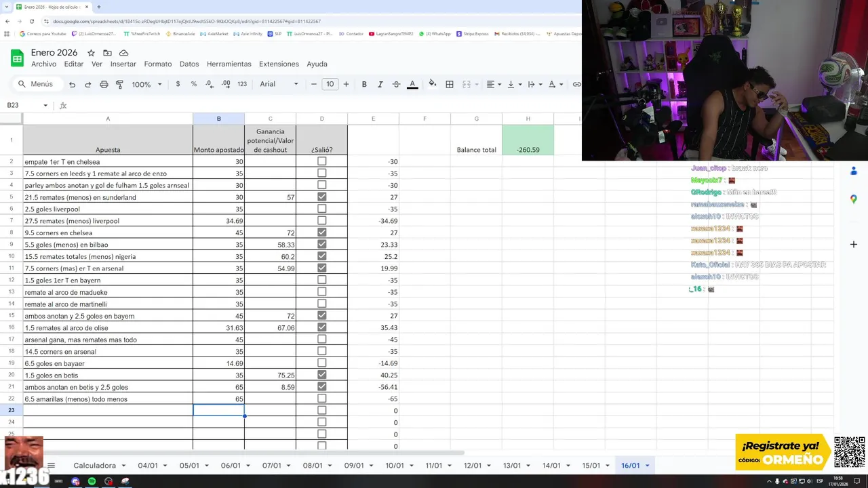Toggle italic formatting

coord(380,84)
